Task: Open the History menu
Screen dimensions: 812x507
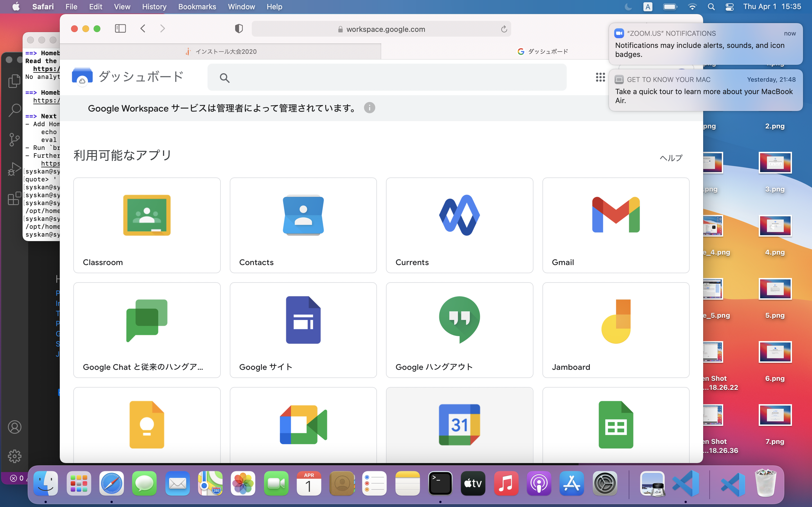Action: [x=154, y=7]
